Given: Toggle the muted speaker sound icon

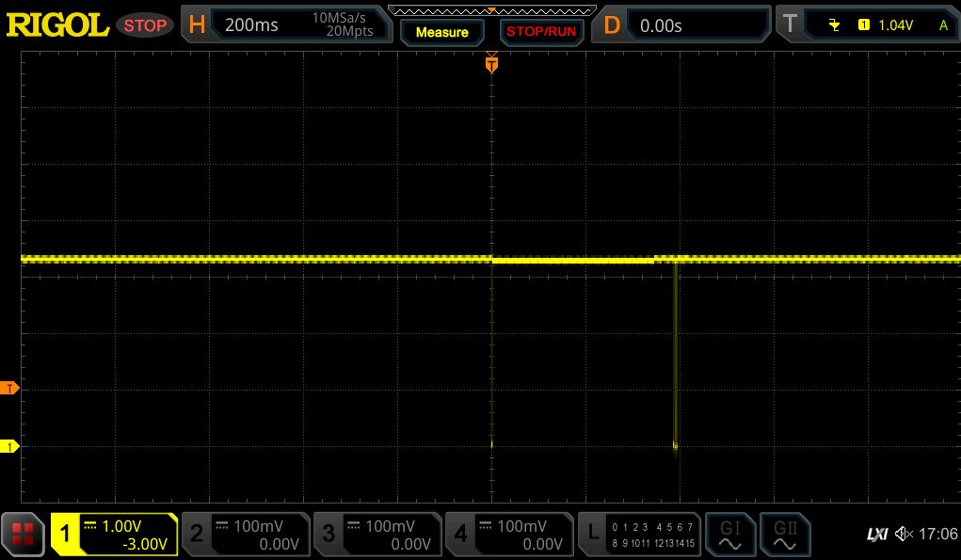Looking at the screenshot, I should 904,534.
